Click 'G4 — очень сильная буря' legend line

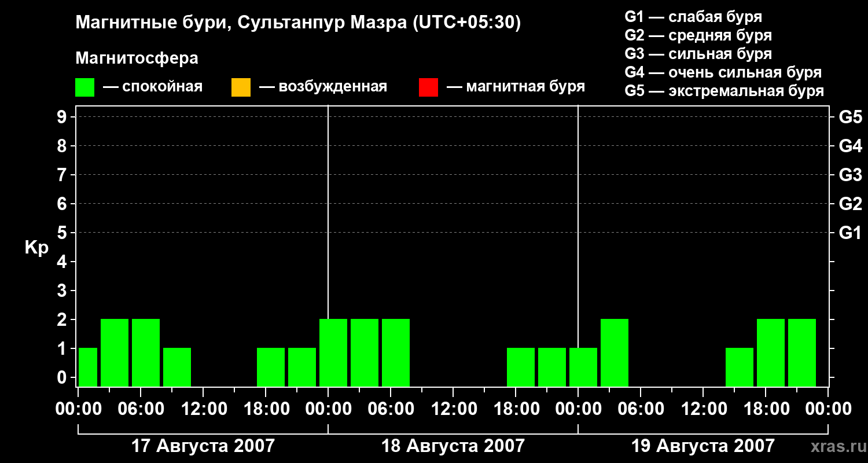click(723, 72)
